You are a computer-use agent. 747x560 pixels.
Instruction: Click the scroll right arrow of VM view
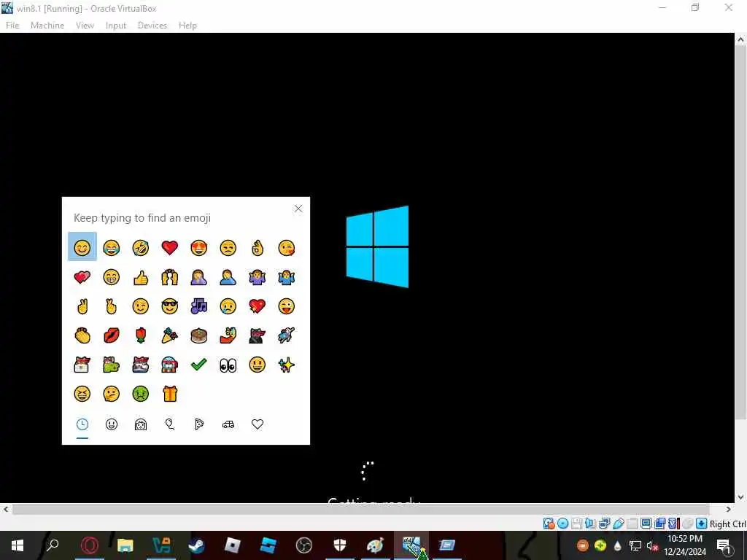point(729,509)
